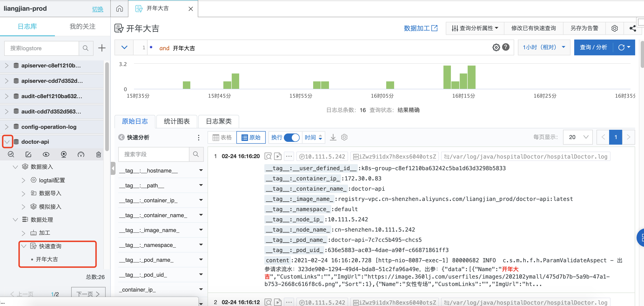Viewport: 644px width, 306px height.
Task: Click the eye icon under doctor-api
Action: tap(46, 154)
